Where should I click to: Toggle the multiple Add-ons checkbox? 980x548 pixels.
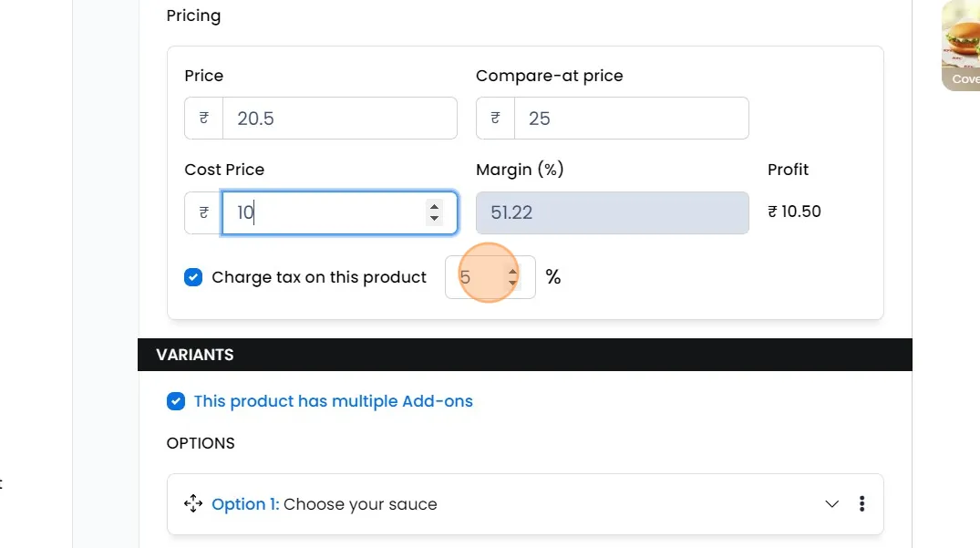pyautogui.click(x=176, y=401)
